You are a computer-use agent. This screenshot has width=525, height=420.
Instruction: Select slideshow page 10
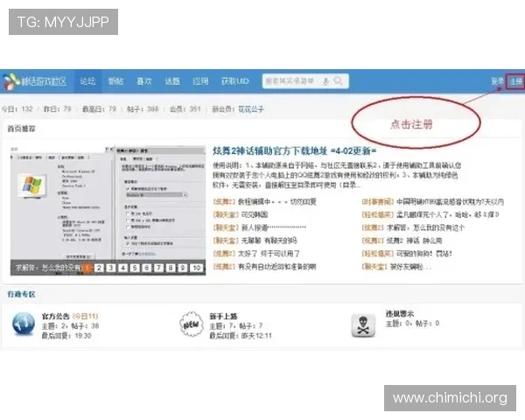point(197,268)
